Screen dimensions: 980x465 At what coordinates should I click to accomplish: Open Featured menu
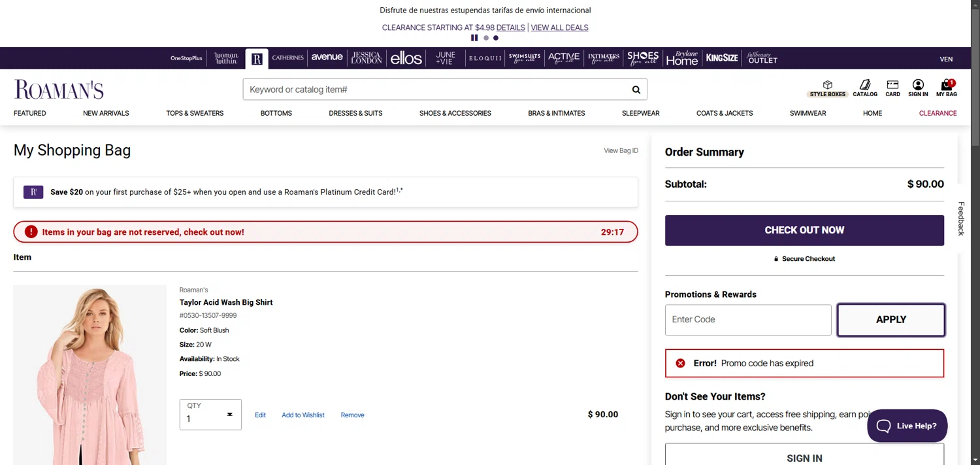coord(30,113)
